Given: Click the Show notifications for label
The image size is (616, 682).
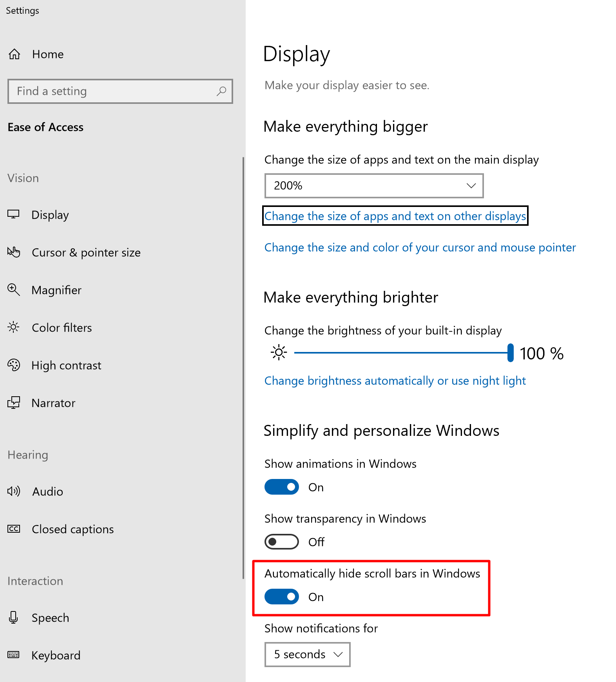Looking at the screenshot, I should tap(321, 628).
